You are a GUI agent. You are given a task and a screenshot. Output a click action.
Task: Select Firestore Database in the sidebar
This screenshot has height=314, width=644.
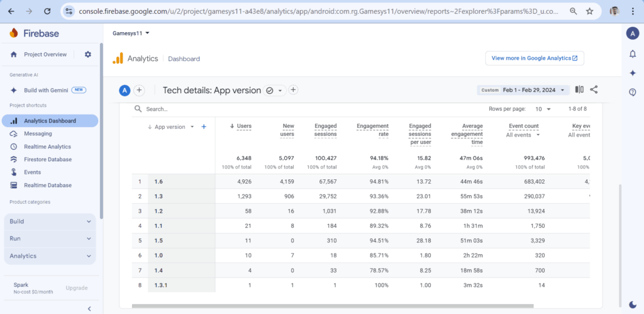pos(48,160)
